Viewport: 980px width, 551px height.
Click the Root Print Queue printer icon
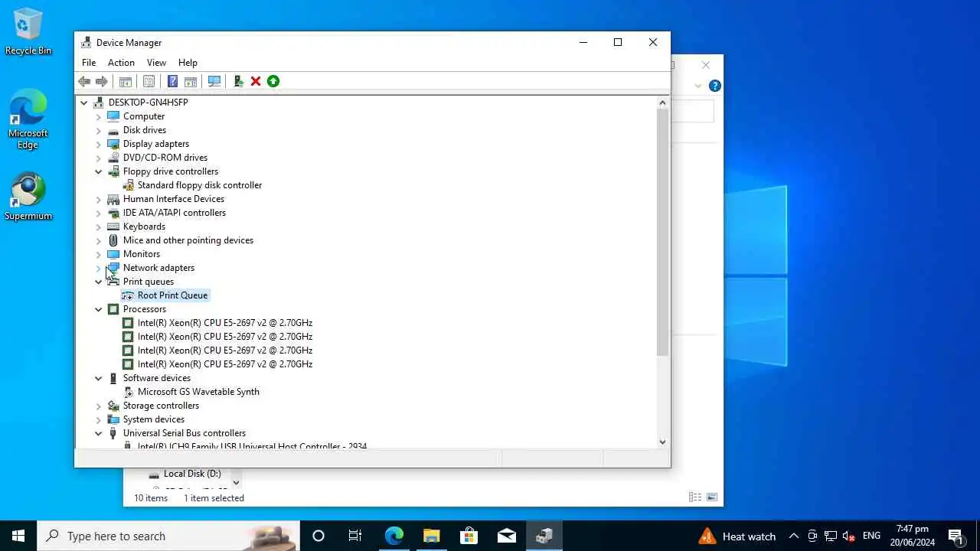[x=128, y=295]
